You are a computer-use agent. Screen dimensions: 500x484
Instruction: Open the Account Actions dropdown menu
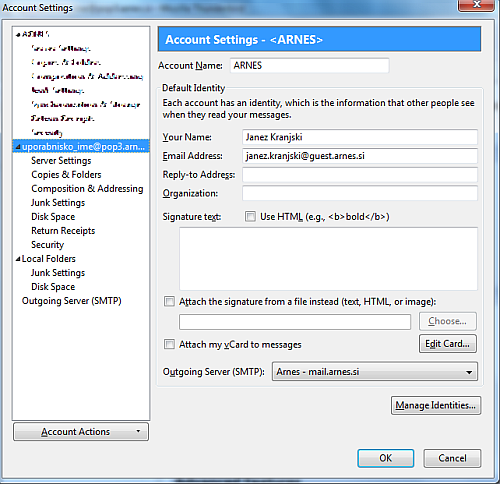pyautogui.click(x=81, y=432)
